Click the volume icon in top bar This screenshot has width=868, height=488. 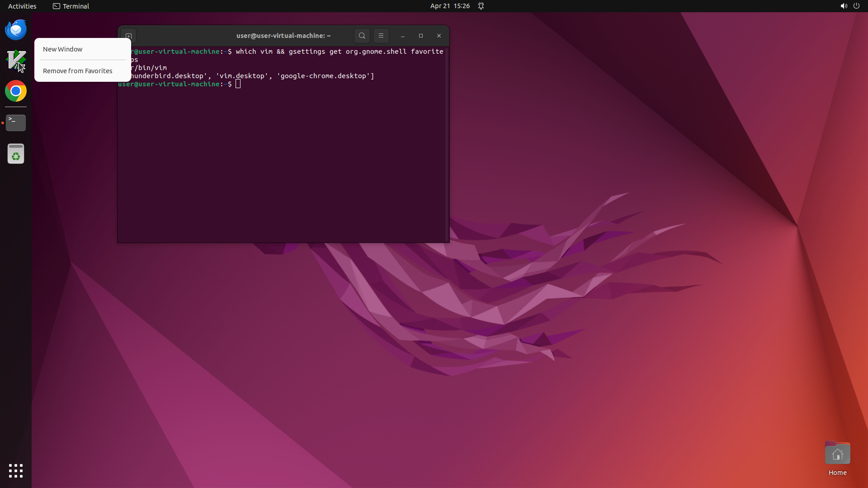844,6
